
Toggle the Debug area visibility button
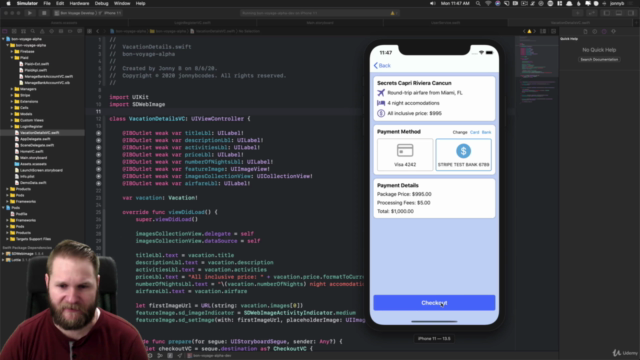[x=619, y=13]
